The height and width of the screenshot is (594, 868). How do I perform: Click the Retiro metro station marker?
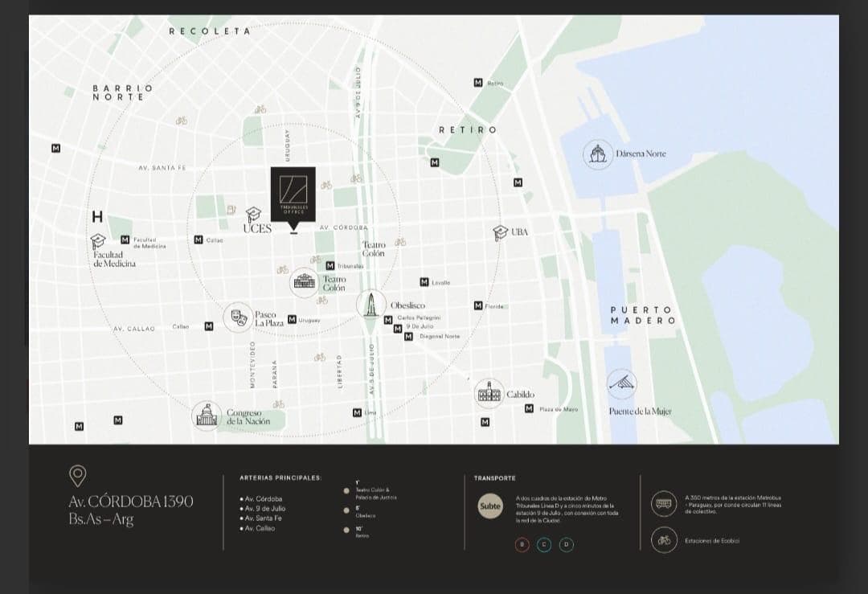pyautogui.click(x=478, y=83)
